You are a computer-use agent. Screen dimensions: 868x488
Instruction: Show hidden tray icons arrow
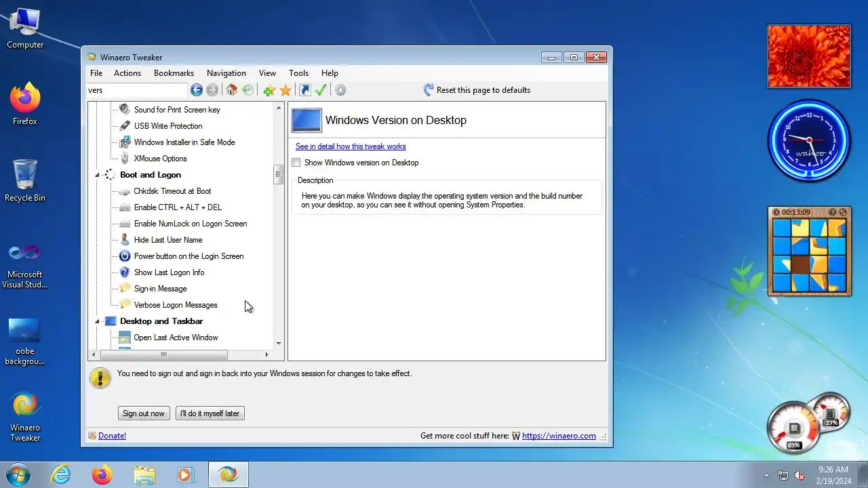tap(767, 475)
